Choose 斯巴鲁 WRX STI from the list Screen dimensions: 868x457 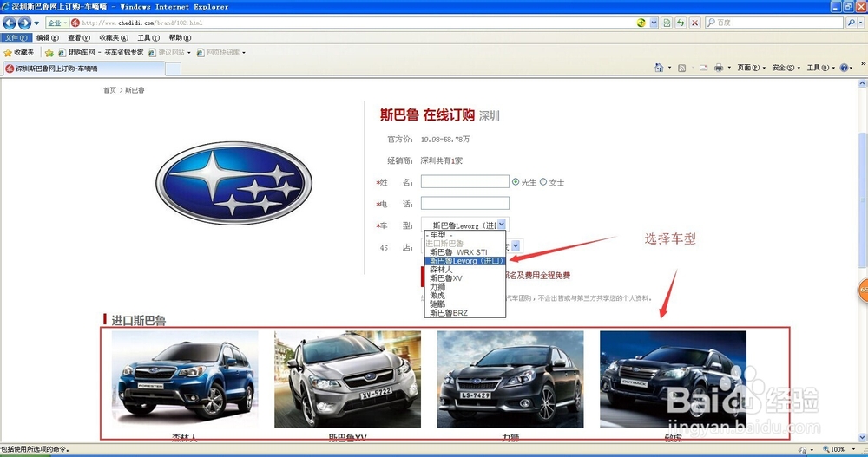tap(465, 252)
